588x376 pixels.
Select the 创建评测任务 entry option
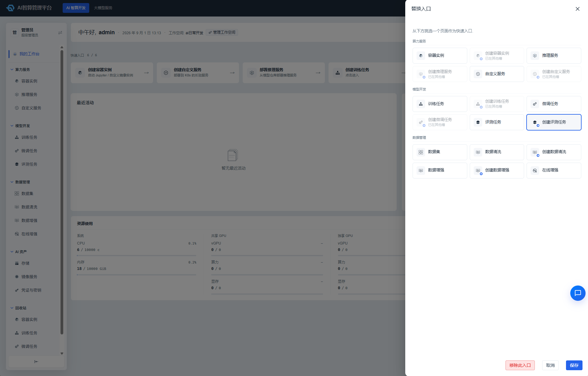[554, 122]
